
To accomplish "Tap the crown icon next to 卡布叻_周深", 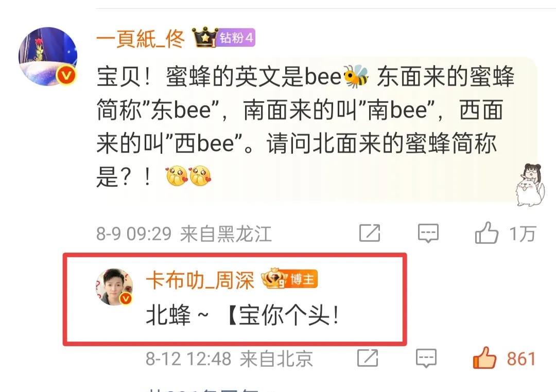I will 274,278.
